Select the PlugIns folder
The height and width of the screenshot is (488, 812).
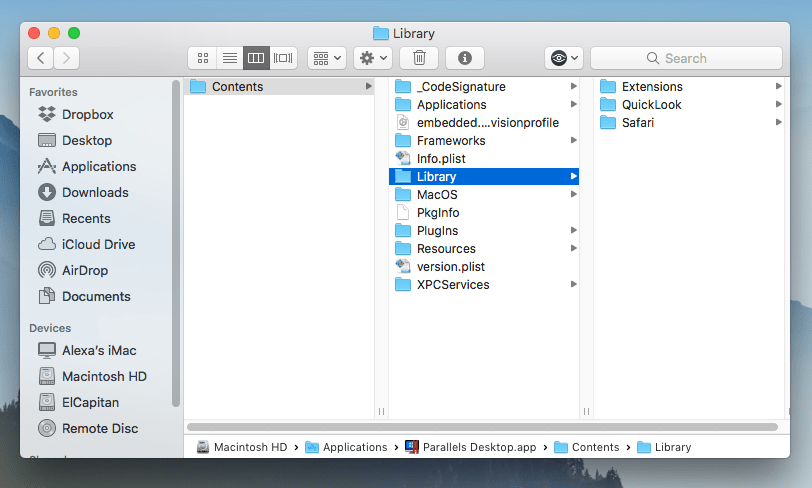(x=484, y=231)
